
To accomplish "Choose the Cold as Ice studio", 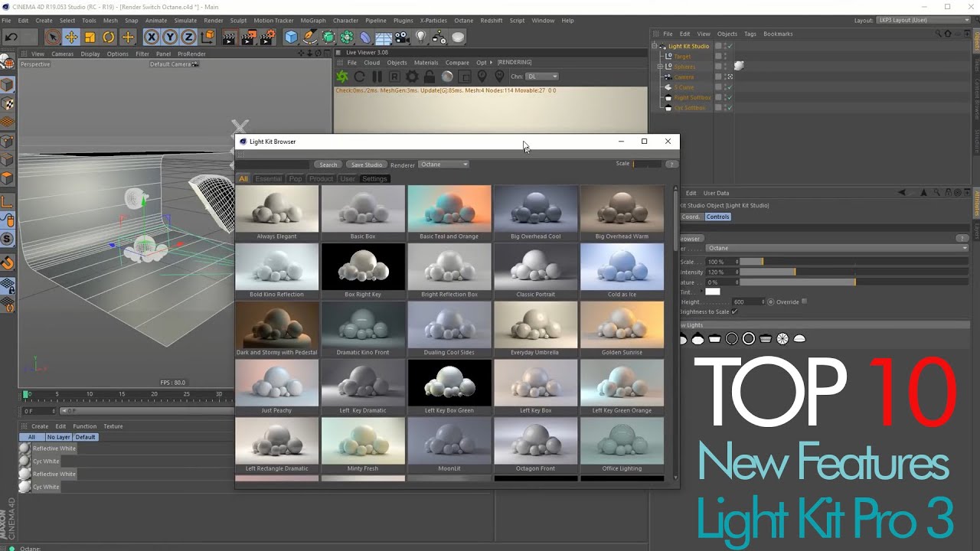I will [x=622, y=267].
